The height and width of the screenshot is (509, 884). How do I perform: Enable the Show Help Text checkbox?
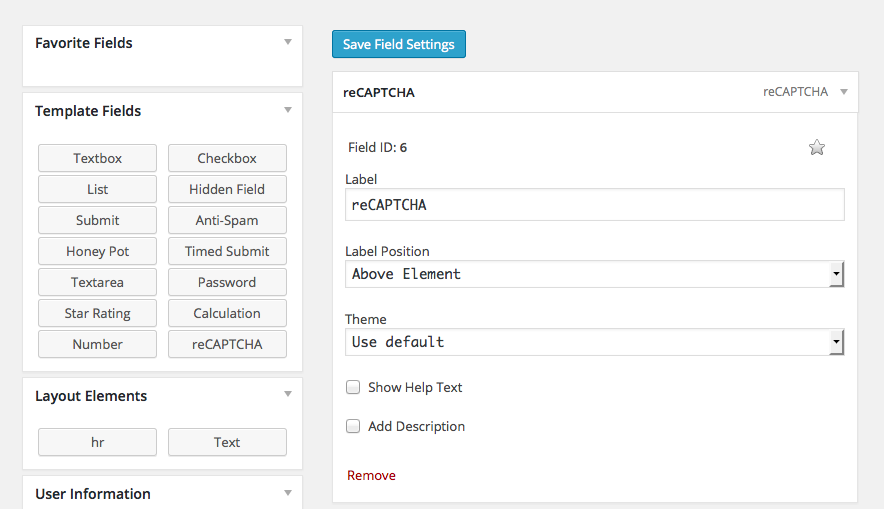pos(353,387)
